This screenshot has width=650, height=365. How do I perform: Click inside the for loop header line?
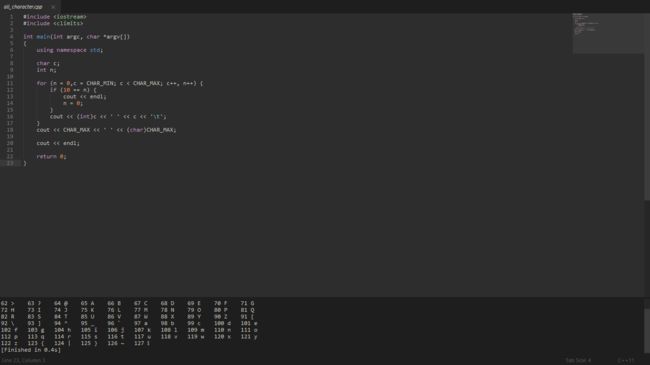tap(120, 83)
